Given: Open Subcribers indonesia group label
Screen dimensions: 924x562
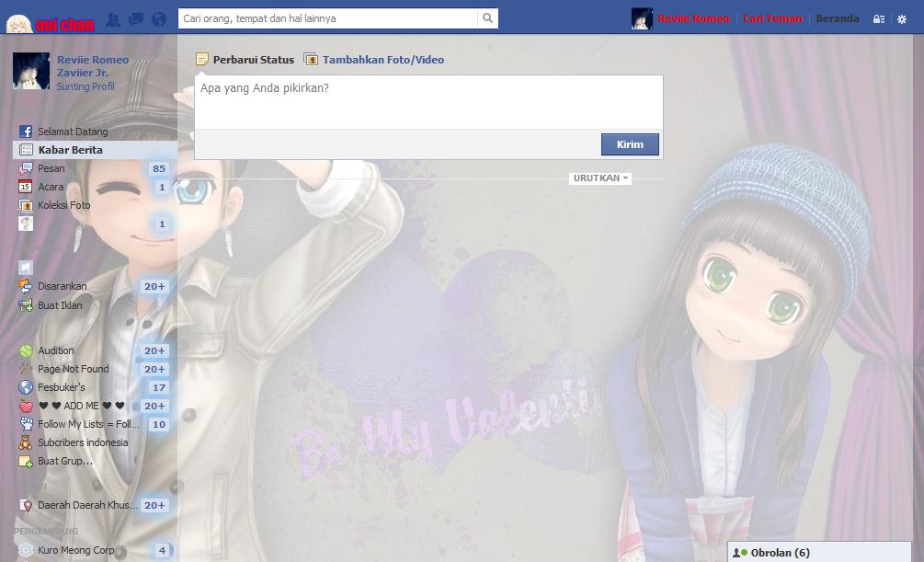Looking at the screenshot, I should (x=83, y=442).
